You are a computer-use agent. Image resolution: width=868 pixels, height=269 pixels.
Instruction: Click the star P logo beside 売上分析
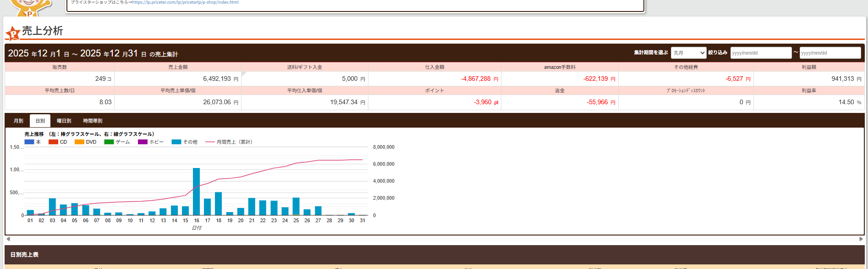pos(13,33)
